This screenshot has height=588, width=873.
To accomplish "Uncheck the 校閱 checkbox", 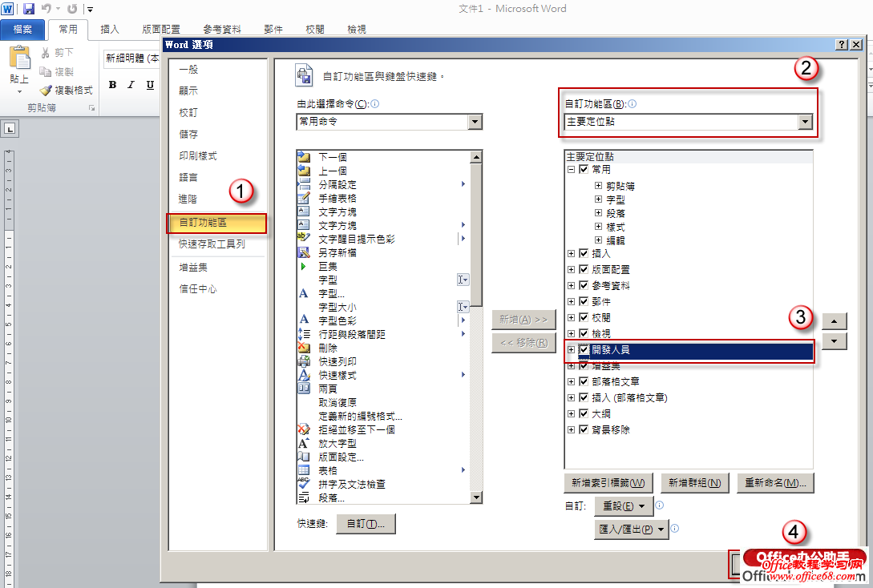I will tap(584, 317).
